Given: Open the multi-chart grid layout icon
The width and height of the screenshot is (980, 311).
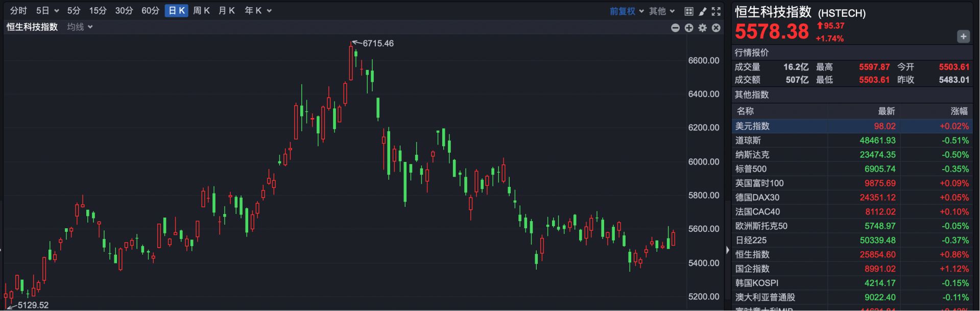Looking at the screenshot, I should [688, 11].
